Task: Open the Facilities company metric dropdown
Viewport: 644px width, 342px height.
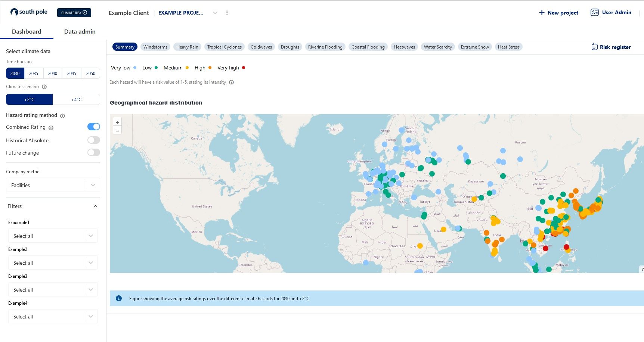Action: pyautogui.click(x=53, y=185)
